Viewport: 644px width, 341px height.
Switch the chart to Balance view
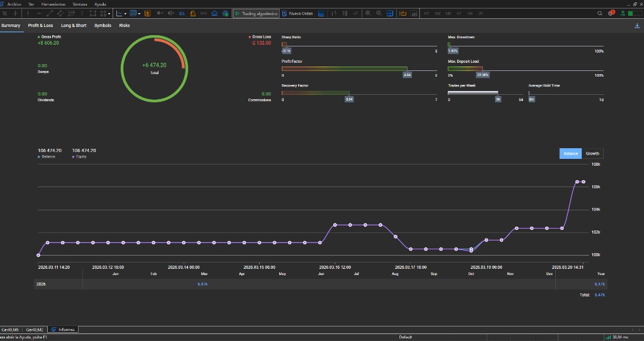570,154
